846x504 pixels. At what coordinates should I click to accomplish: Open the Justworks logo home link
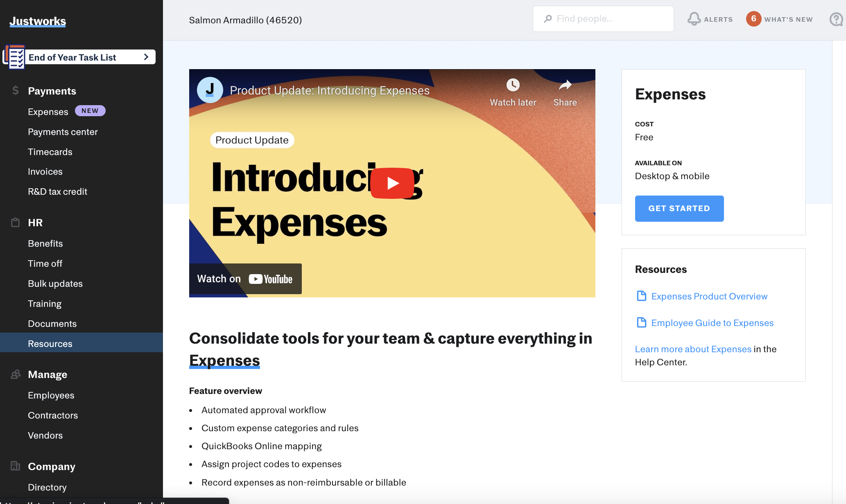click(38, 21)
